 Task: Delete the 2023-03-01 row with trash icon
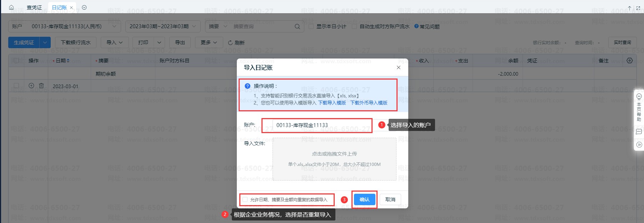pos(41,86)
